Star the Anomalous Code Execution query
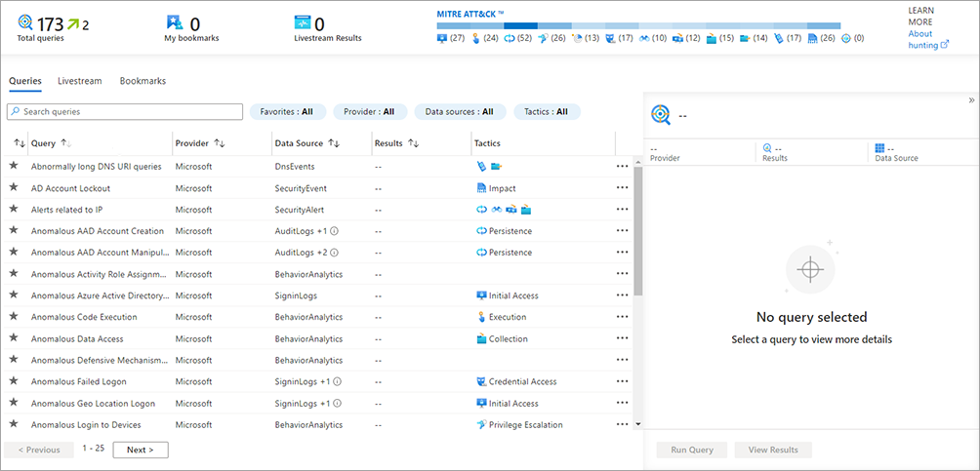Screen dimensions: 980x471 click(x=14, y=317)
